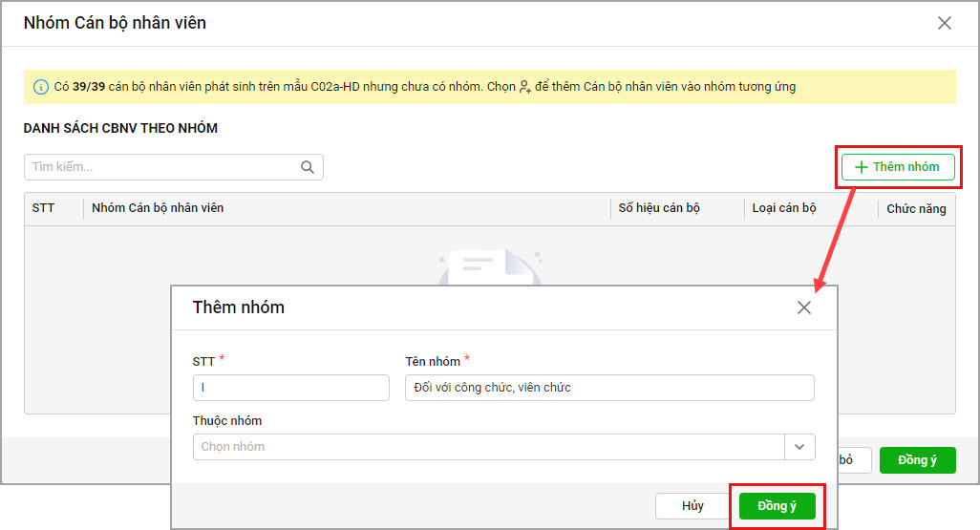Close the Nhóm Cán bộ nhân viên dialog
980x530 pixels.
(x=944, y=23)
